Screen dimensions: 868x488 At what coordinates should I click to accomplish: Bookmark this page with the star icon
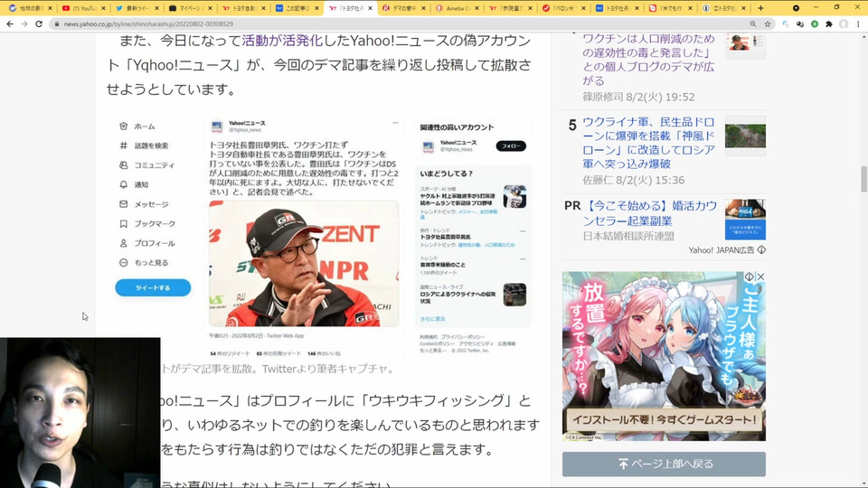click(768, 24)
